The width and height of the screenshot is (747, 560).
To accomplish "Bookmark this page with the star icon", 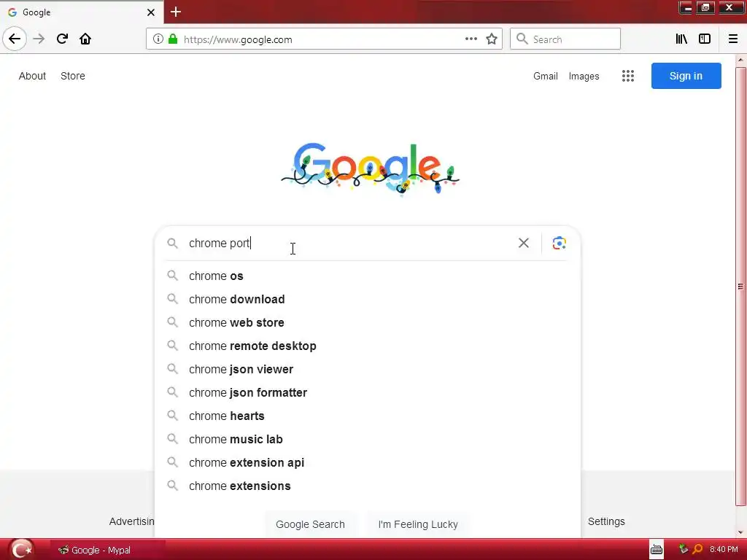I will [492, 39].
